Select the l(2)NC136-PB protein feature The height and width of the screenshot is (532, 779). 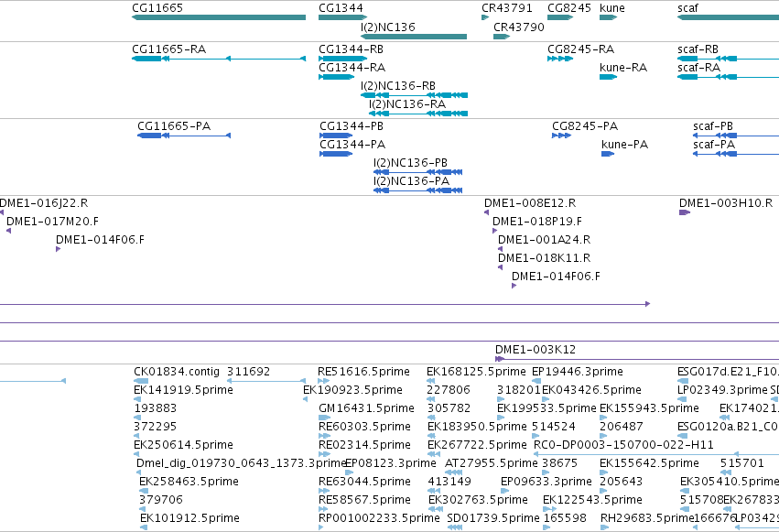(417, 172)
